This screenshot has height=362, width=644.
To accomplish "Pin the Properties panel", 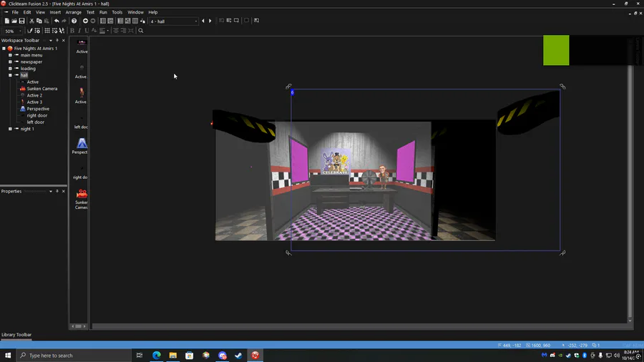I will click(x=57, y=191).
